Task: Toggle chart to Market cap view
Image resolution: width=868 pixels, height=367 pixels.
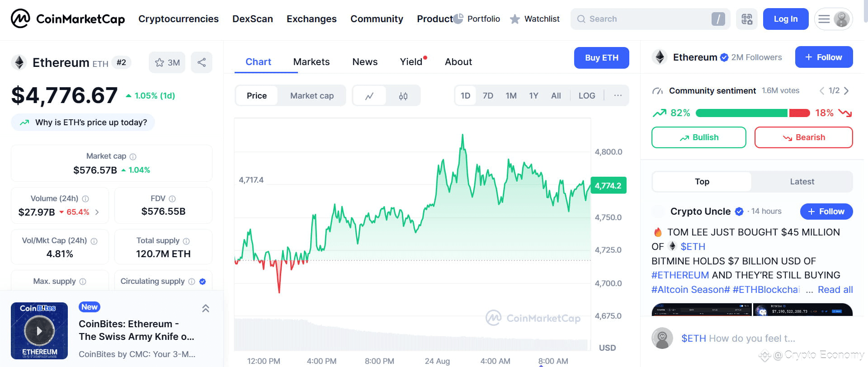Action: [312, 96]
